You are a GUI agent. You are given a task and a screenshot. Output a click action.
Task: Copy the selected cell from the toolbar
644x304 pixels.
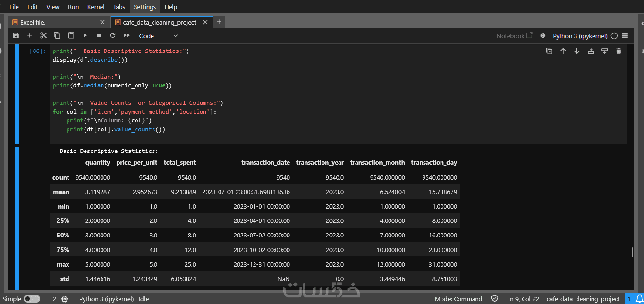click(x=57, y=35)
